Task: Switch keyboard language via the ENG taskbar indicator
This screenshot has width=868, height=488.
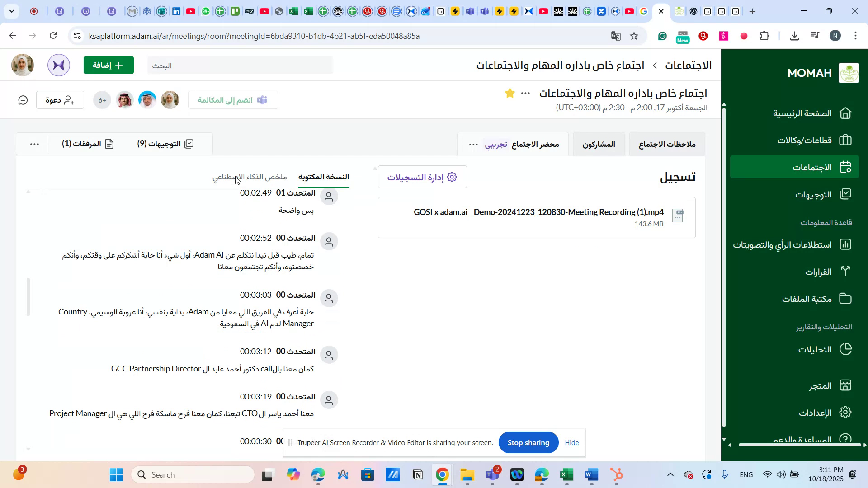Action: [746, 474]
